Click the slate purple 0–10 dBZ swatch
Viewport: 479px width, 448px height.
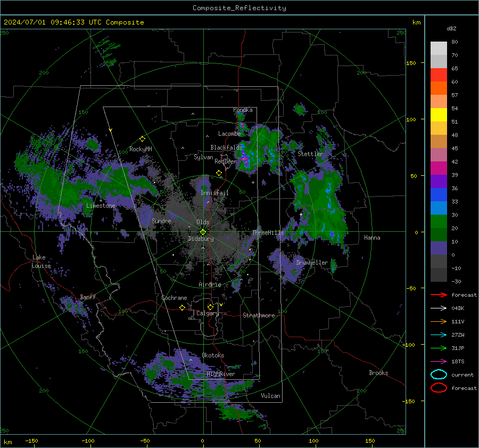tap(439, 248)
